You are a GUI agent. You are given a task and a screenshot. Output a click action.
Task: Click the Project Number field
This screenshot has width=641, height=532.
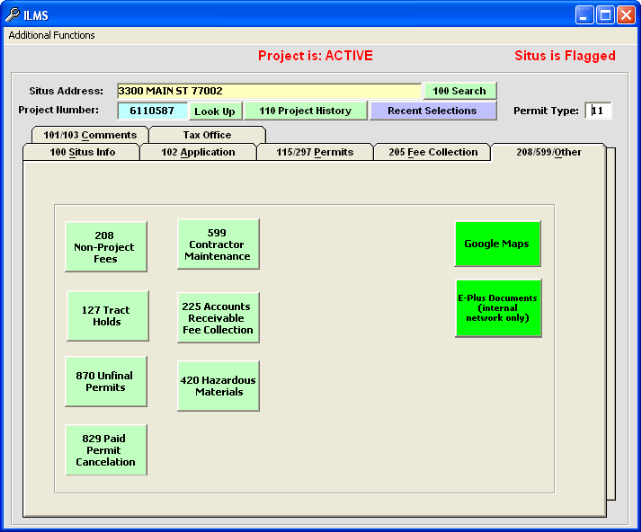tap(152, 111)
